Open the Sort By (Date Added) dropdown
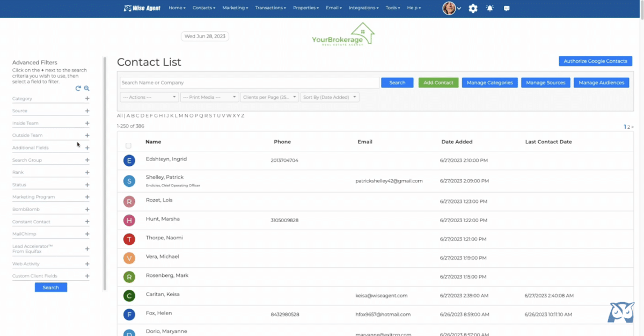 coord(330,97)
